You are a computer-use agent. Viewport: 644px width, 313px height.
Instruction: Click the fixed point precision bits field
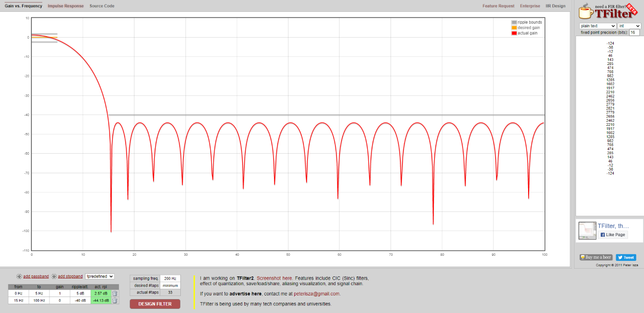click(634, 32)
